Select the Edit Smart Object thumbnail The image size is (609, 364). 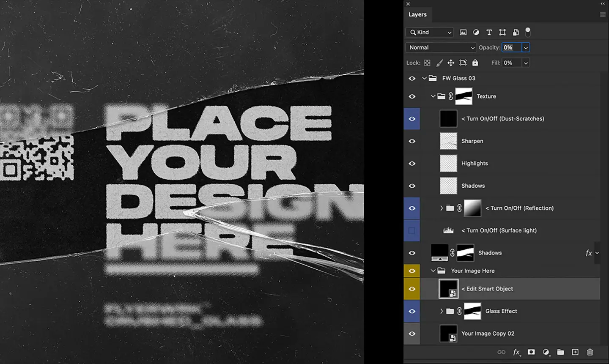click(448, 289)
